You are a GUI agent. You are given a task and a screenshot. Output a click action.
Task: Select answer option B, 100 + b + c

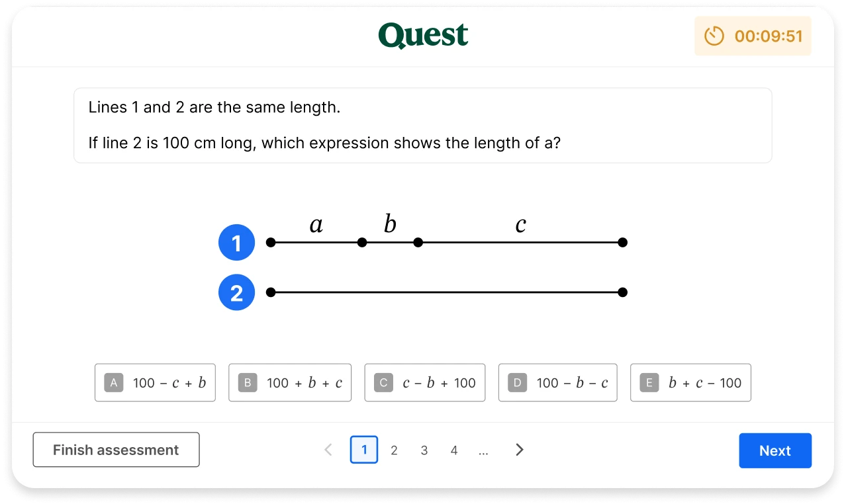290,382
